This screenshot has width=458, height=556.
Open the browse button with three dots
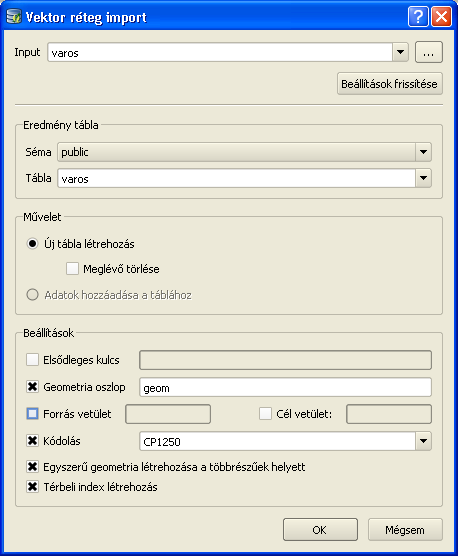tap(429, 52)
